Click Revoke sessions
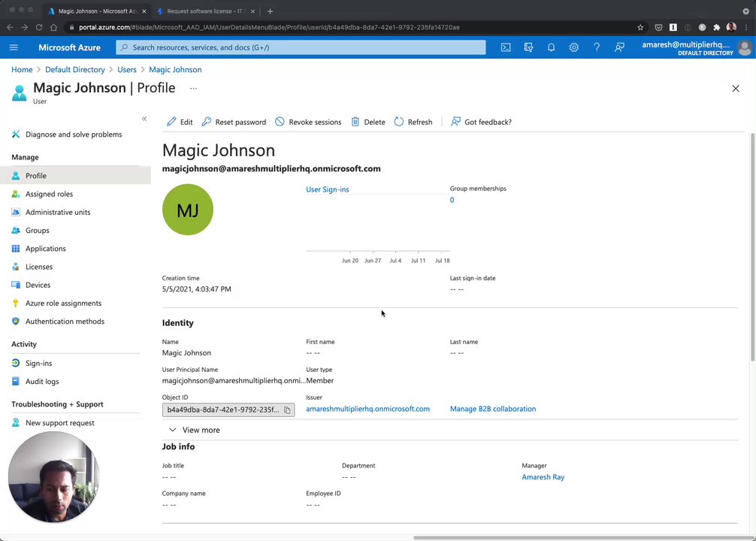Viewport: 756px width, 541px height. [x=308, y=122]
